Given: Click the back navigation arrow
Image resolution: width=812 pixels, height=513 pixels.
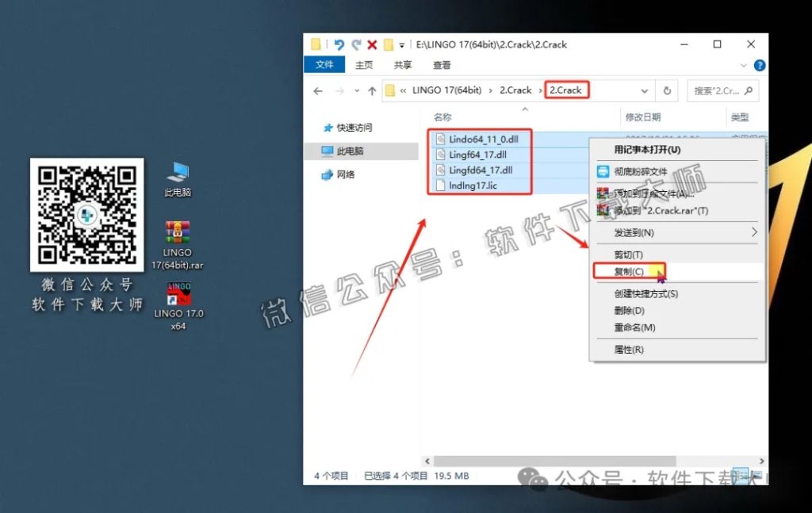Looking at the screenshot, I should coord(317,90).
